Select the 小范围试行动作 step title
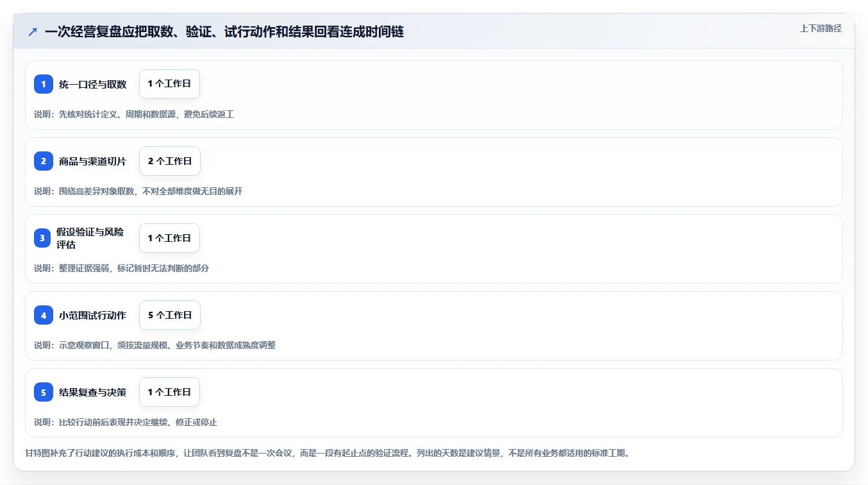This screenshot has width=868, height=485. [93, 315]
